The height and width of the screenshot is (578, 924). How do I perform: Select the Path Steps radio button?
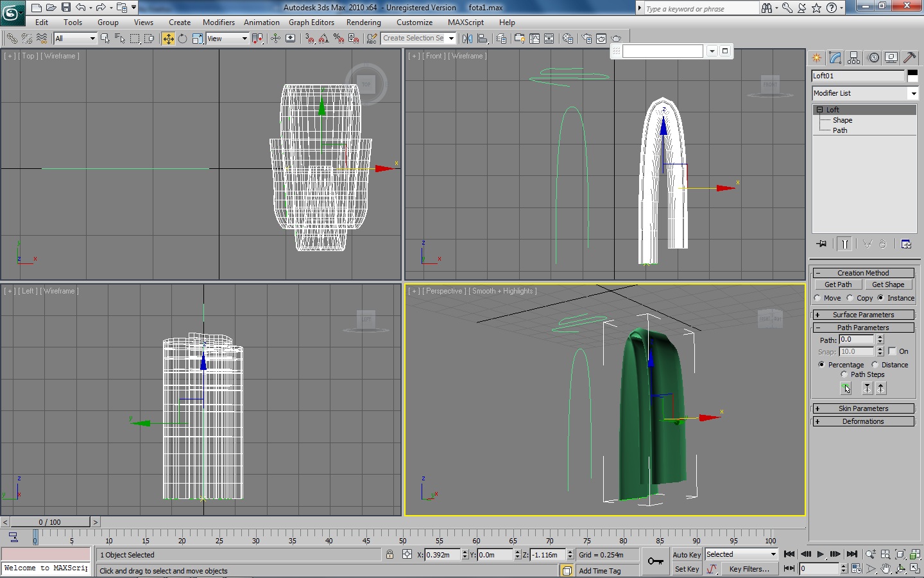pos(844,374)
